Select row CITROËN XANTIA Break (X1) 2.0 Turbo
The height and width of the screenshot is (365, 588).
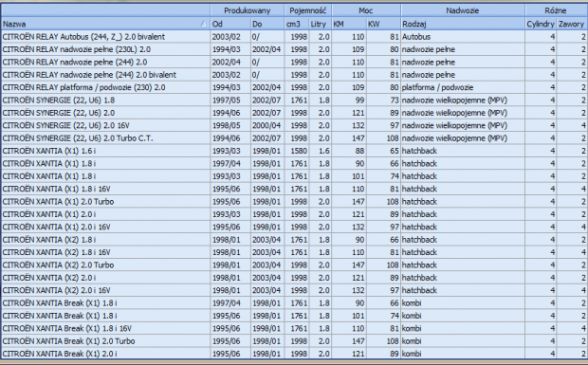point(294,341)
